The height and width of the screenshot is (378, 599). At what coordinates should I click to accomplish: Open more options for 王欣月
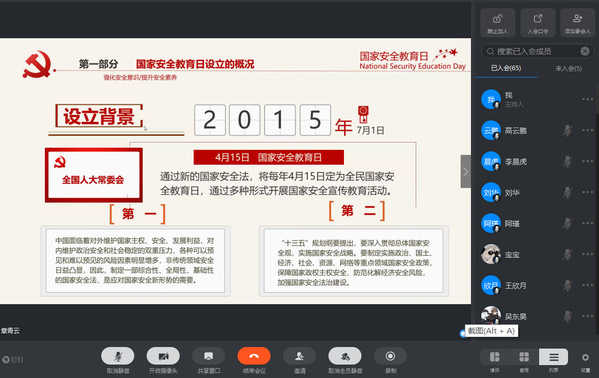(588, 285)
